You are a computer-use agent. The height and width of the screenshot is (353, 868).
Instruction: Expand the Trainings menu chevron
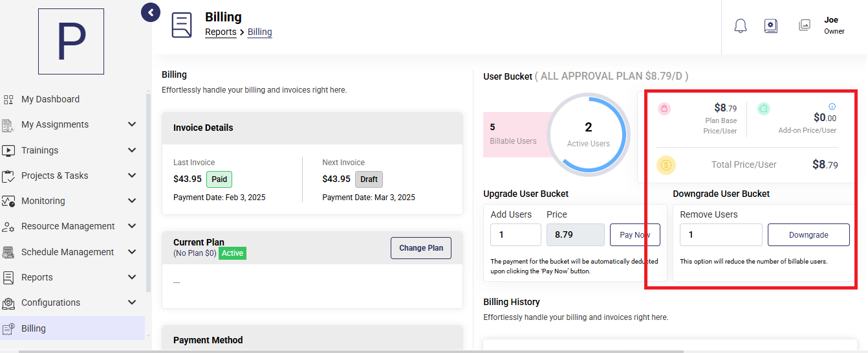coord(132,150)
